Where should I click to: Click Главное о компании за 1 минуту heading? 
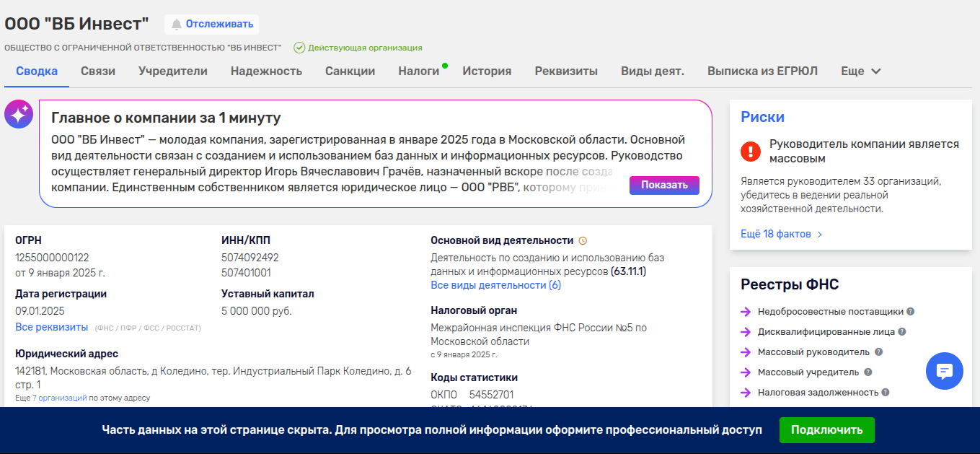[166, 118]
